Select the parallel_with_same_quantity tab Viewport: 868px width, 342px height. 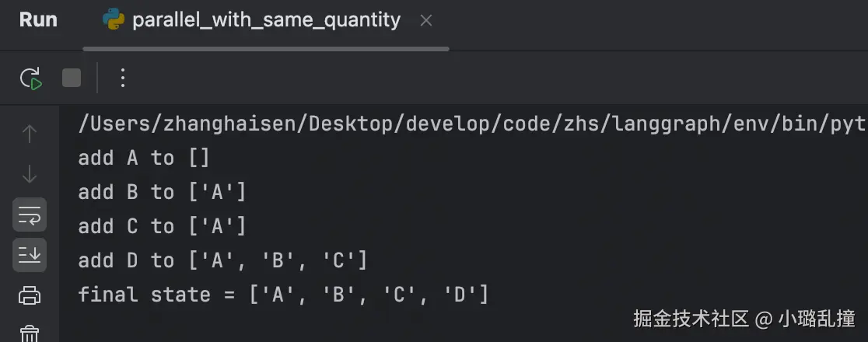[266, 21]
